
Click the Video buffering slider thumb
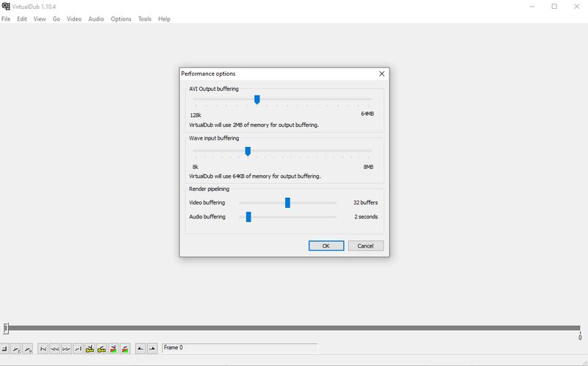tap(287, 203)
